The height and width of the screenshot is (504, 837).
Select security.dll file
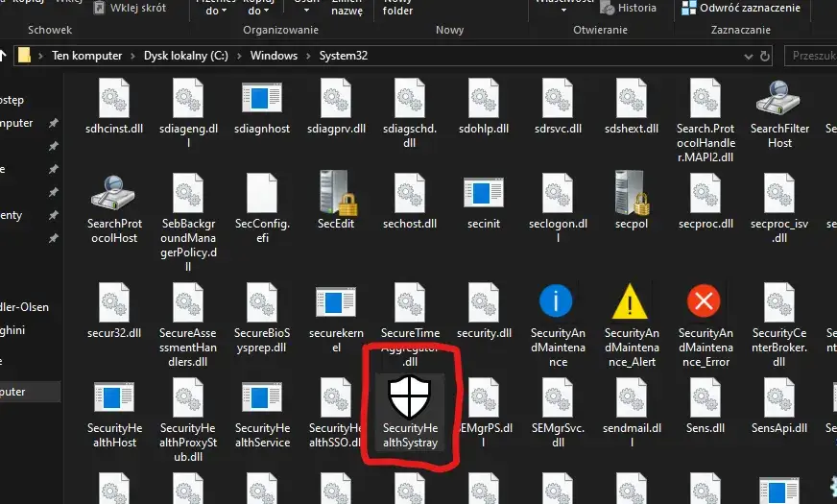click(x=484, y=311)
